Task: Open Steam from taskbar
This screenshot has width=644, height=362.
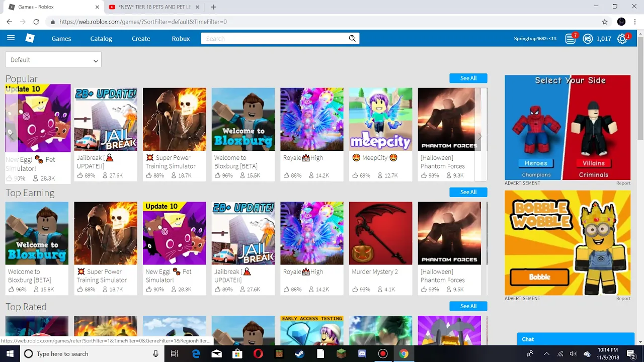Action: click(x=299, y=353)
